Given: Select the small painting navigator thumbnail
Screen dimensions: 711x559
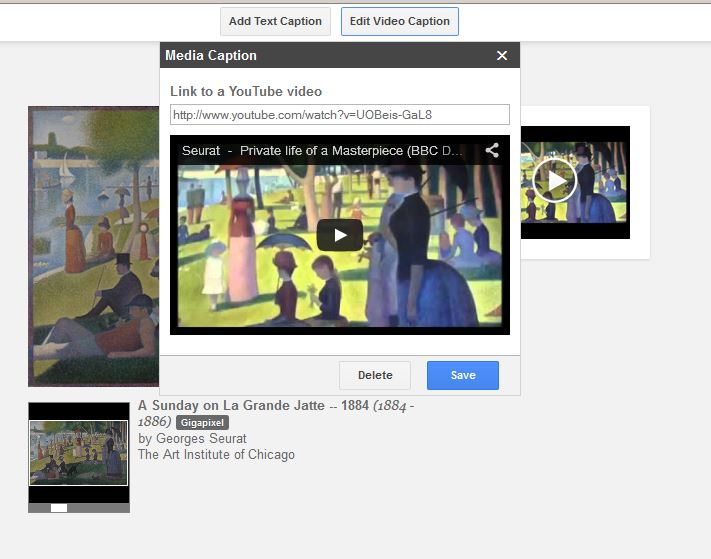Looking at the screenshot, I should (x=78, y=452).
